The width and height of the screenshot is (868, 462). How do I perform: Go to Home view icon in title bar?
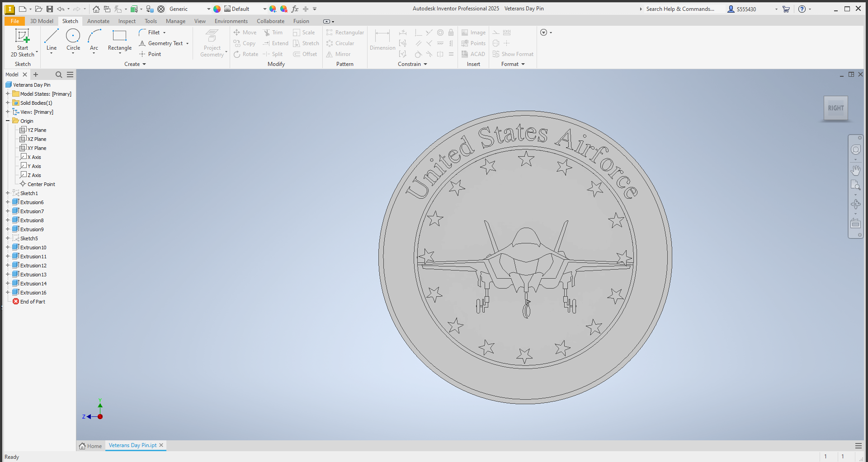(96, 9)
